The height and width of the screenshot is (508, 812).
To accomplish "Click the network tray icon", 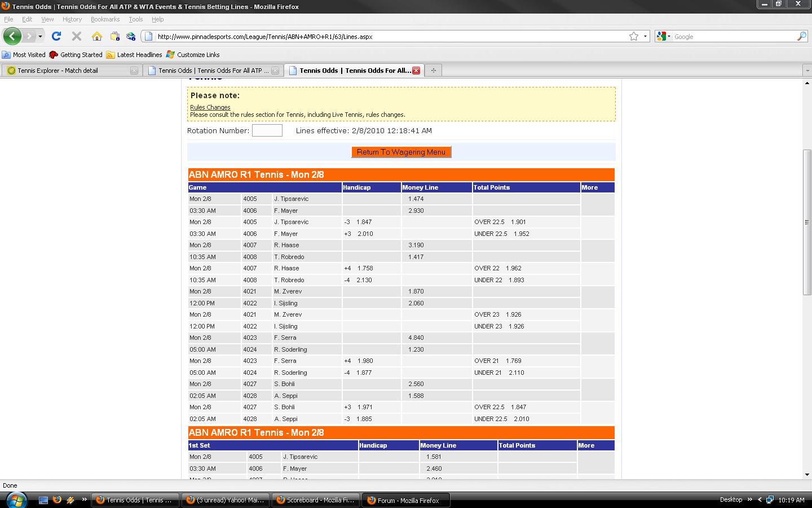I will tap(769, 500).
